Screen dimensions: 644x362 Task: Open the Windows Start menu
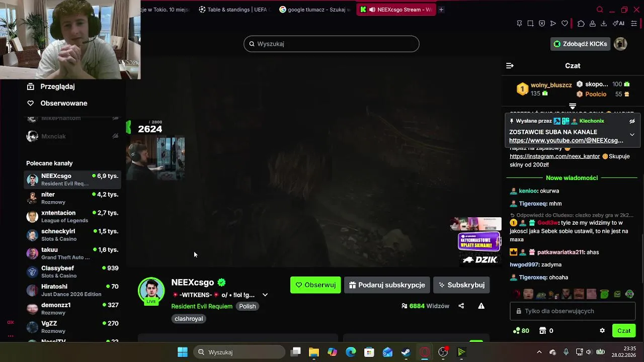pyautogui.click(x=183, y=352)
